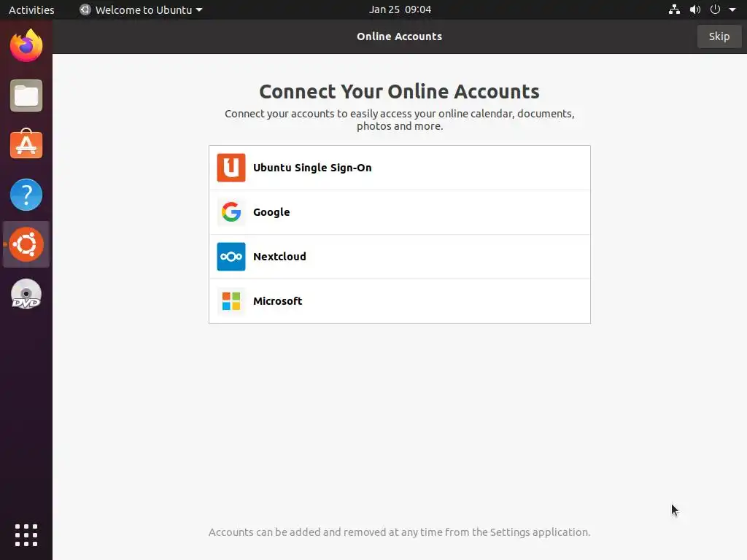Select the Welcome to Ubuntu dock icon
The height and width of the screenshot is (560, 747).
[26, 244]
